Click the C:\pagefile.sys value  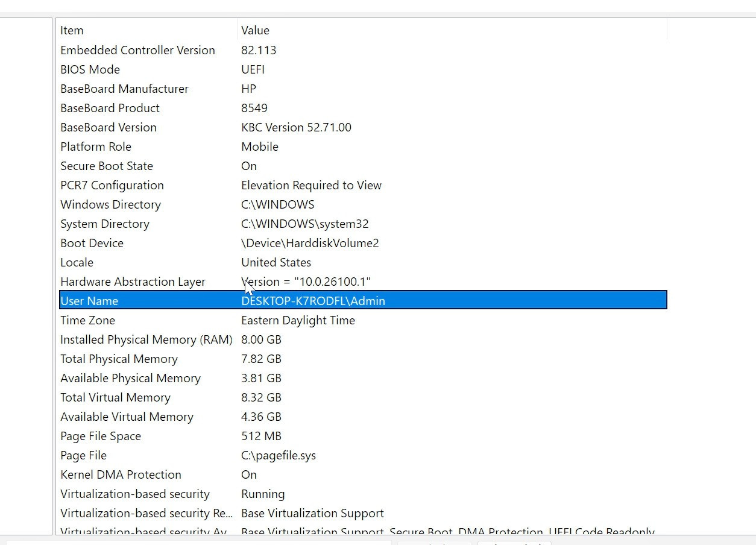279,455
